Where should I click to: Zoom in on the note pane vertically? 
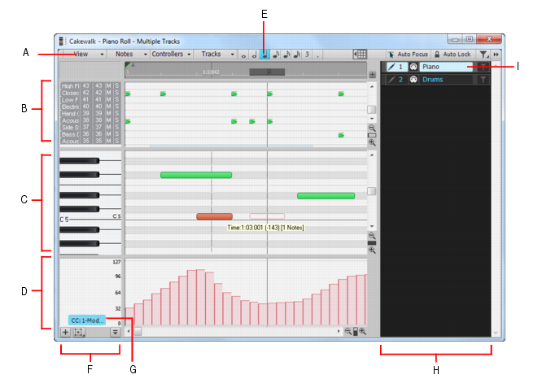click(x=372, y=250)
